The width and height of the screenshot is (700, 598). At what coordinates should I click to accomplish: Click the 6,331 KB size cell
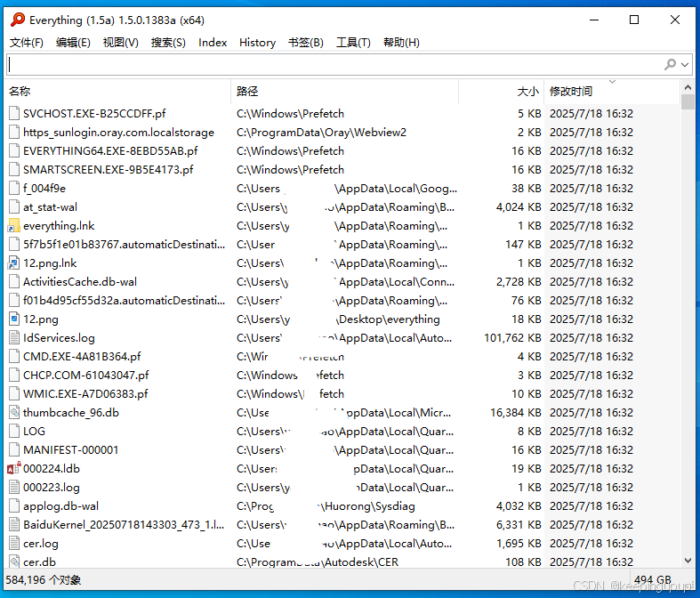[x=519, y=524]
